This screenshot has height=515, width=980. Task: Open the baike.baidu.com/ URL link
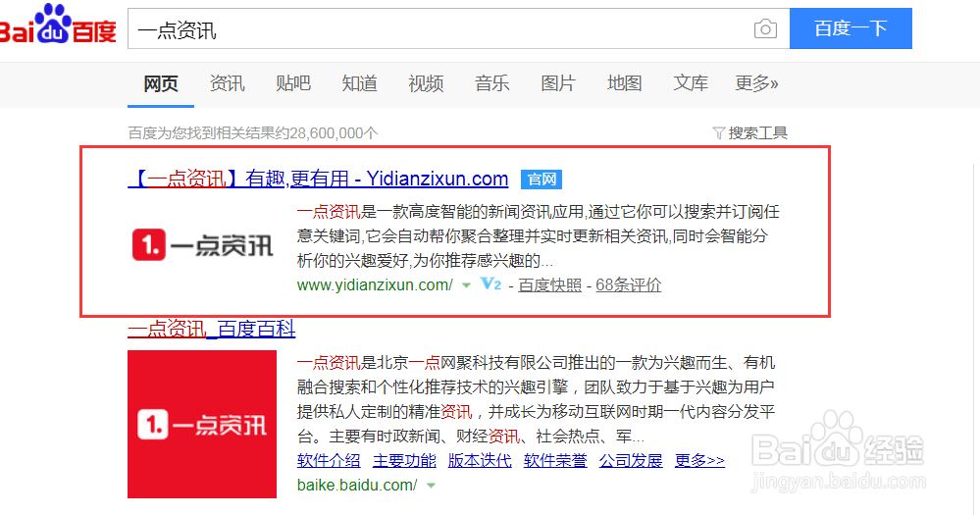point(357,485)
